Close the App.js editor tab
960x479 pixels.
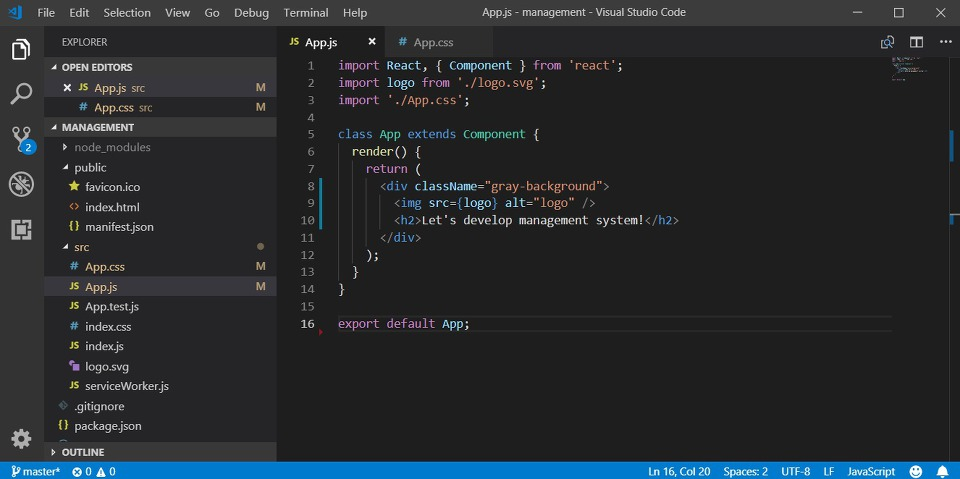click(372, 42)
